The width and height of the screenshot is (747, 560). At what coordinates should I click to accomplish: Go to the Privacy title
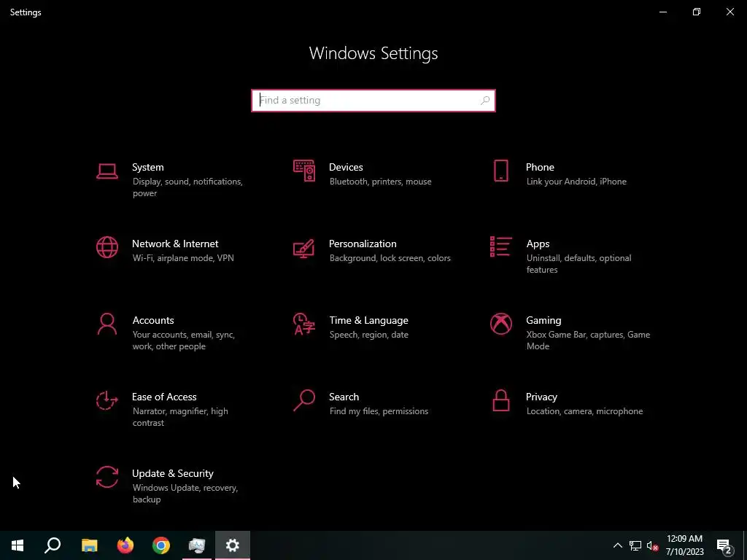pyautogui.click(x=541, y=397)
